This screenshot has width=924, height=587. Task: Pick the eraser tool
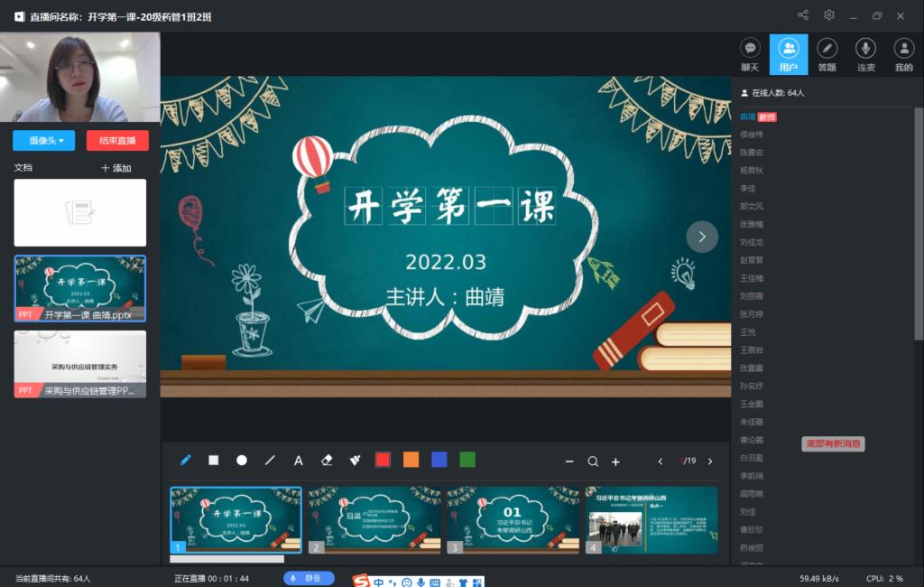tap(327, 460)
